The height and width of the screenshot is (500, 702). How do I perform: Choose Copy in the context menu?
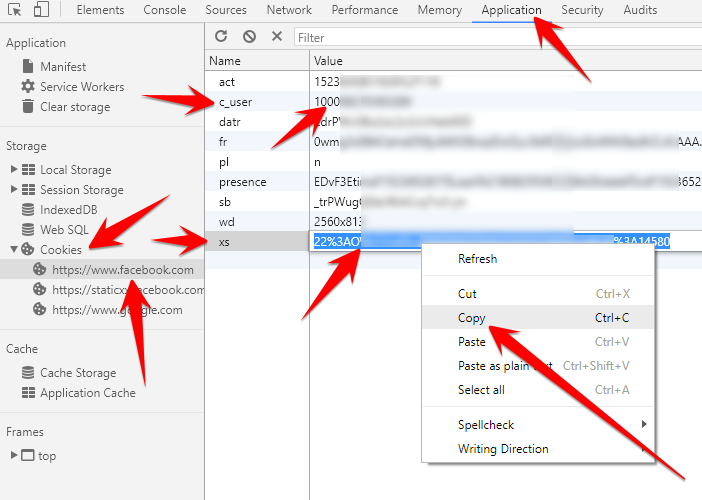click(538, 318)
